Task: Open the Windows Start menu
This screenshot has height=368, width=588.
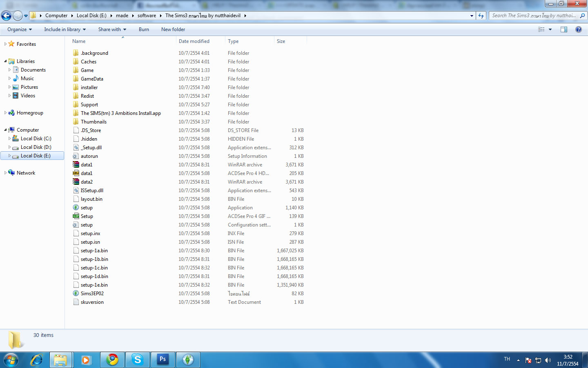Action: [11, 360]
